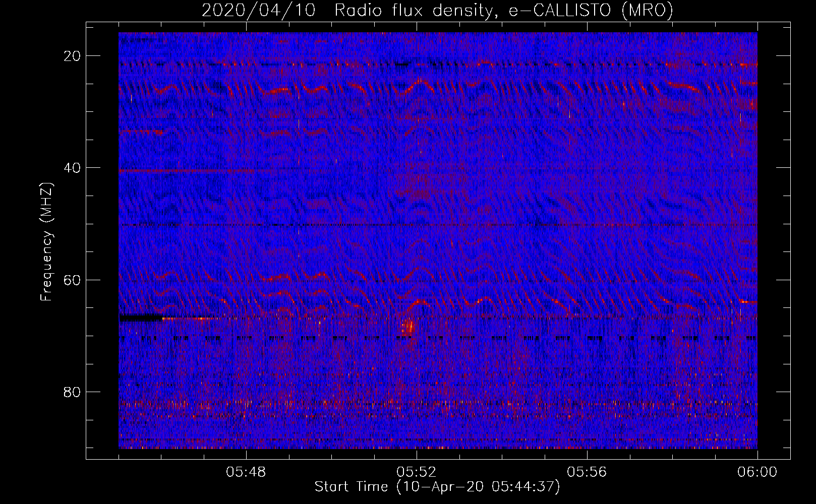Viewport: 816px width, 504px height.
Task: Click the 'Frequency (MHZ)' axis label
Action: (46, 241)
